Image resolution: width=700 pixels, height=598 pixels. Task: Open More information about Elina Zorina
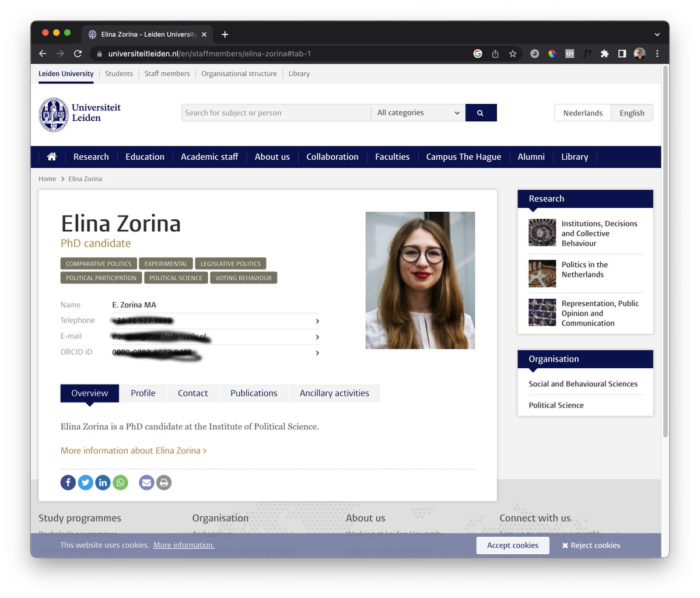[134, 450]
